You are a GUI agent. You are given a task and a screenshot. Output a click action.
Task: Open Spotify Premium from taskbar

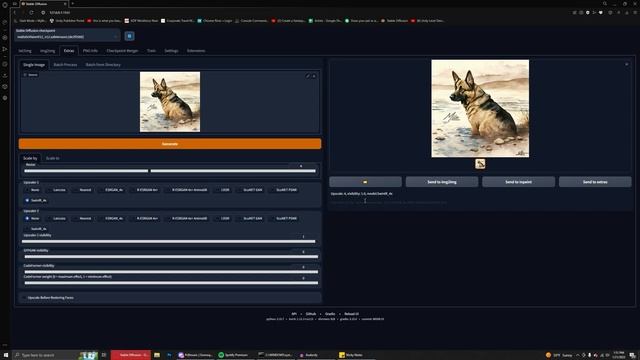(233, 355)
